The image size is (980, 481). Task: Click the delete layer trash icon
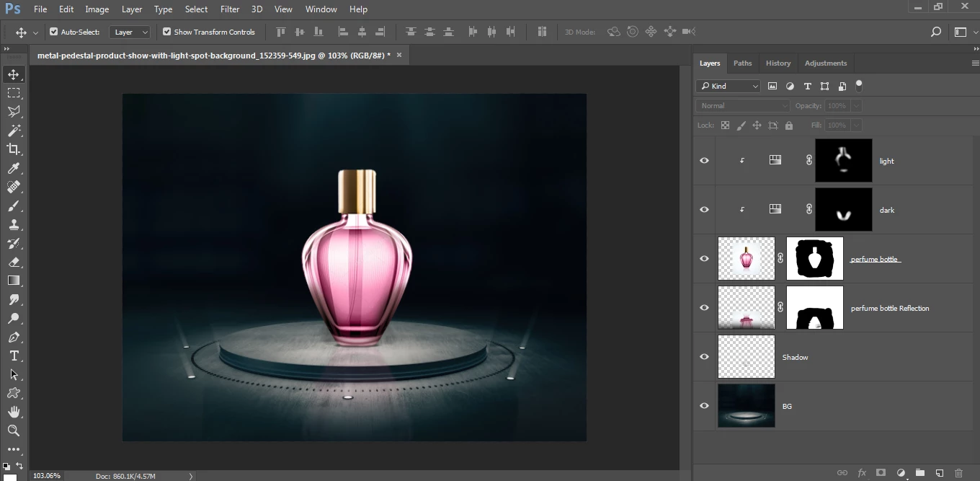click(958, 473)
